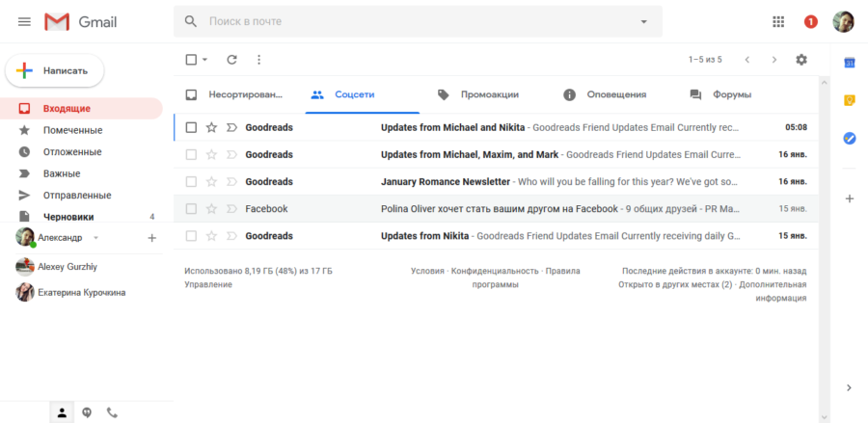
Task: Switch to Hangouts phone calls icon
Action: tap(113, 412)
